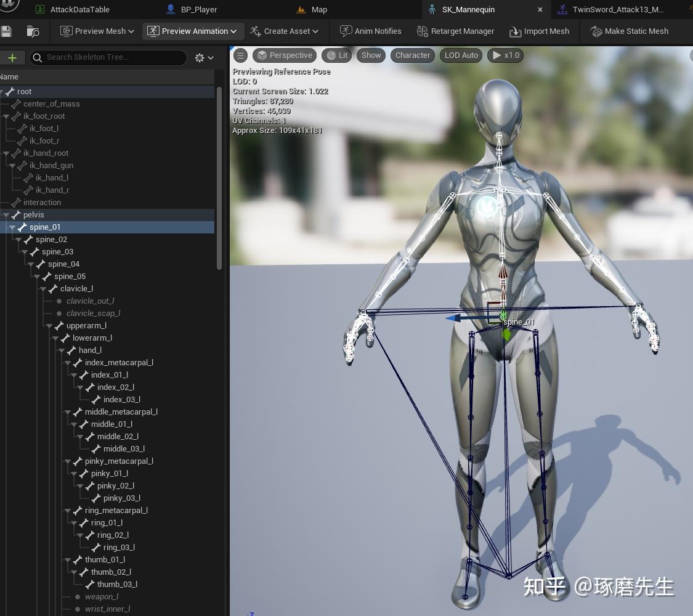Adjust playback speed x1.0 control
Screen dimensions: 693x616
tap(505, 55)
